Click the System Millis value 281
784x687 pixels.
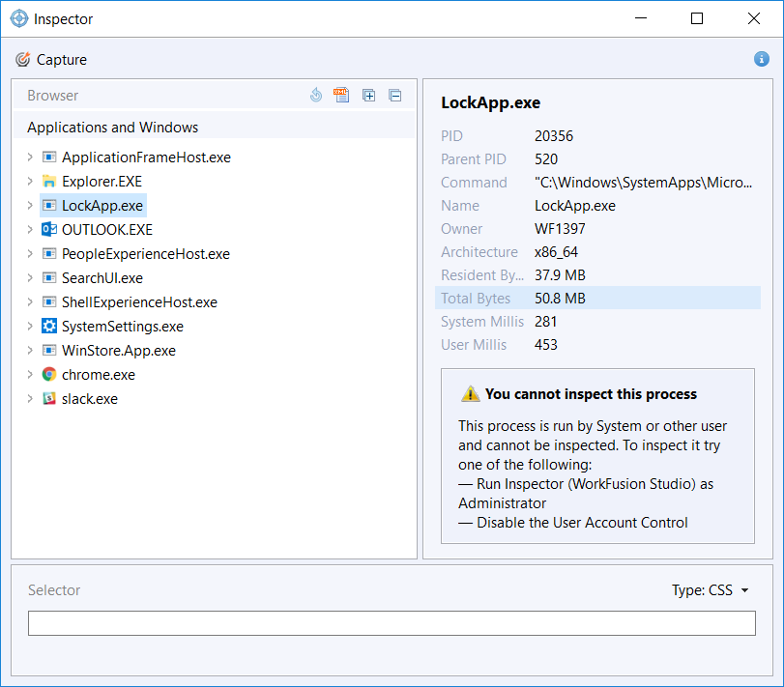(545, 321)
